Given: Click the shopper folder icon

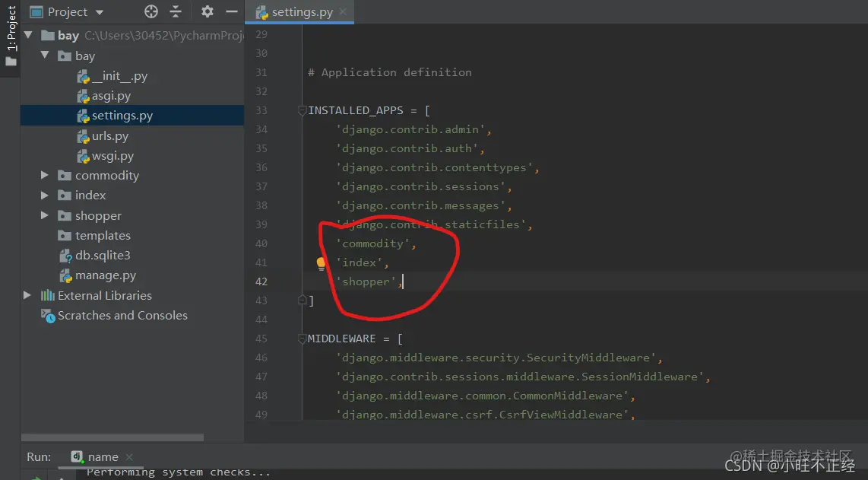Looking at the screenshot, I should (65, 215).
